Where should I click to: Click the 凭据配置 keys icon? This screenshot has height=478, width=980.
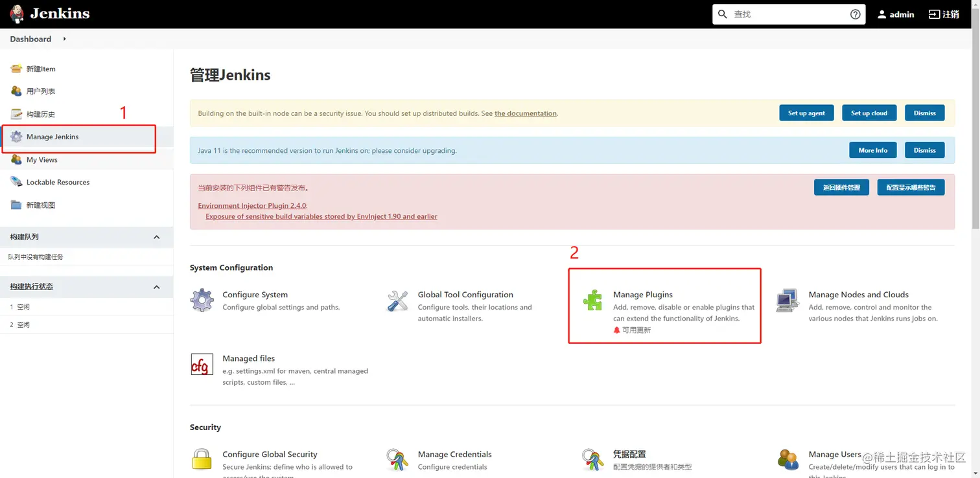pyautogui.click(x=592, y=460)
